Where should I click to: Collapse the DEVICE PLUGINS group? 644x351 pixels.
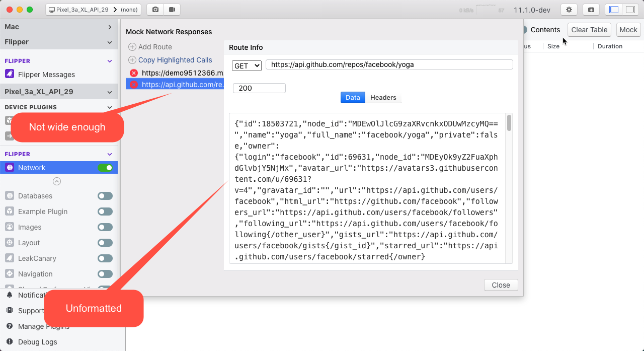point(110,107)
